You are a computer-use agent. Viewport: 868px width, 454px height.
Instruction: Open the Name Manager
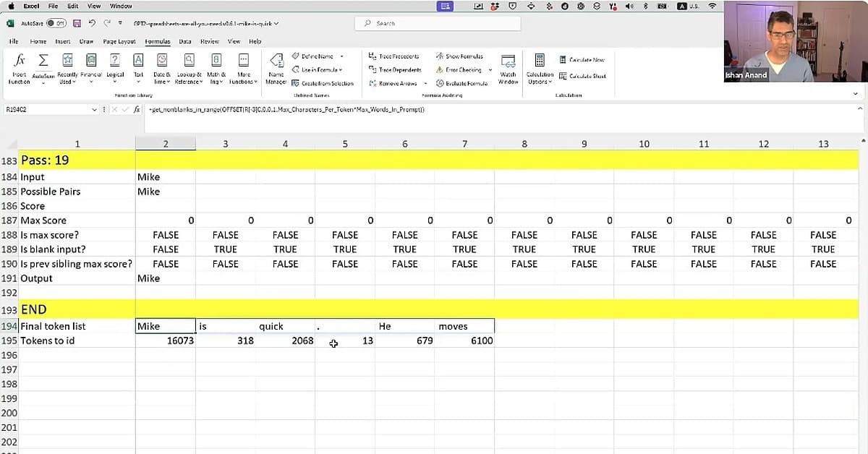(276, 65)
